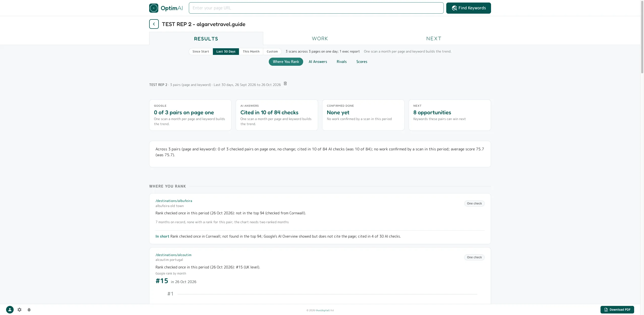
Task: Select the Since Start range
Action: tap(201, 52)
